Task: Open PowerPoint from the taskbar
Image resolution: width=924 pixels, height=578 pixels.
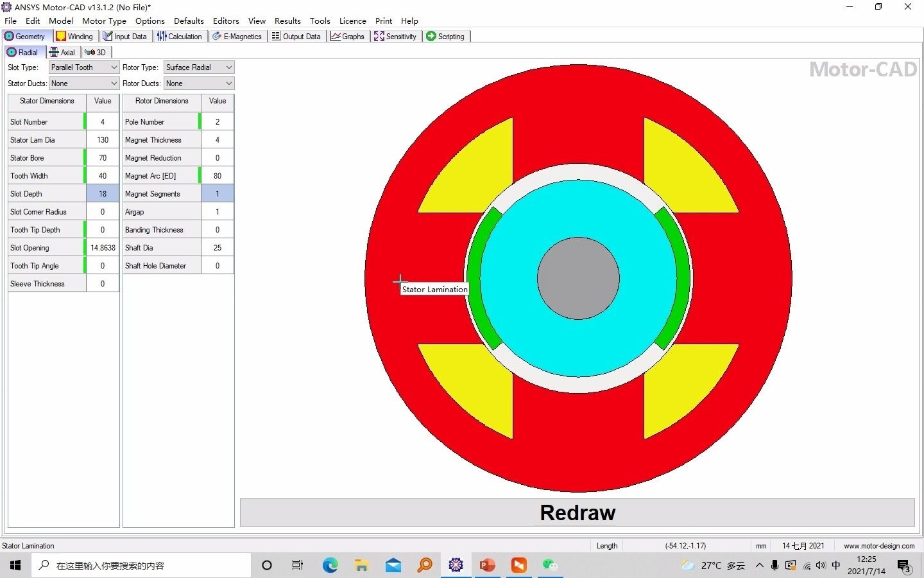Action: (488, 565)
